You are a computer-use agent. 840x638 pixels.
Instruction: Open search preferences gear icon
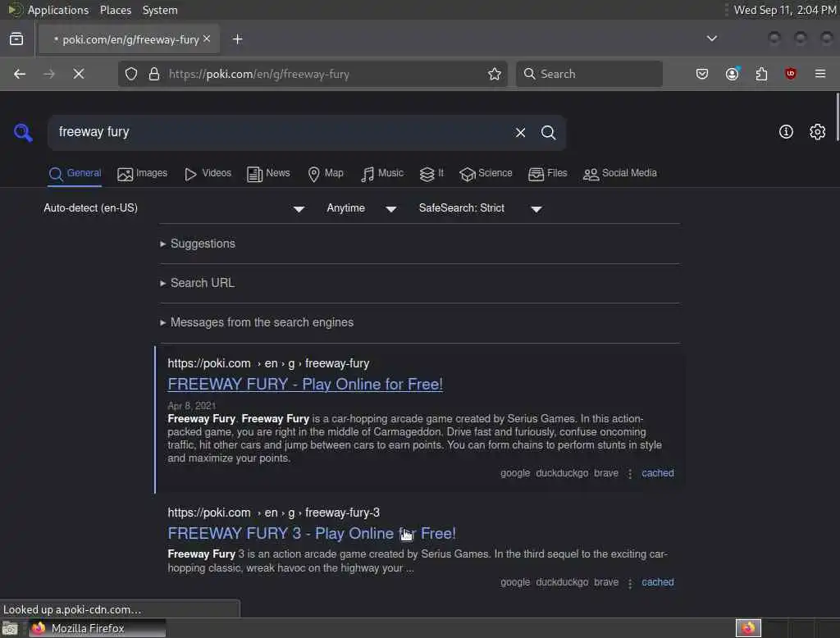tap(818, 132)
